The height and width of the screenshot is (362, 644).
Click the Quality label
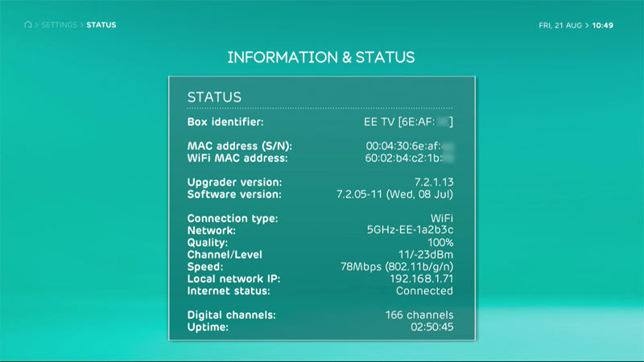208,243
